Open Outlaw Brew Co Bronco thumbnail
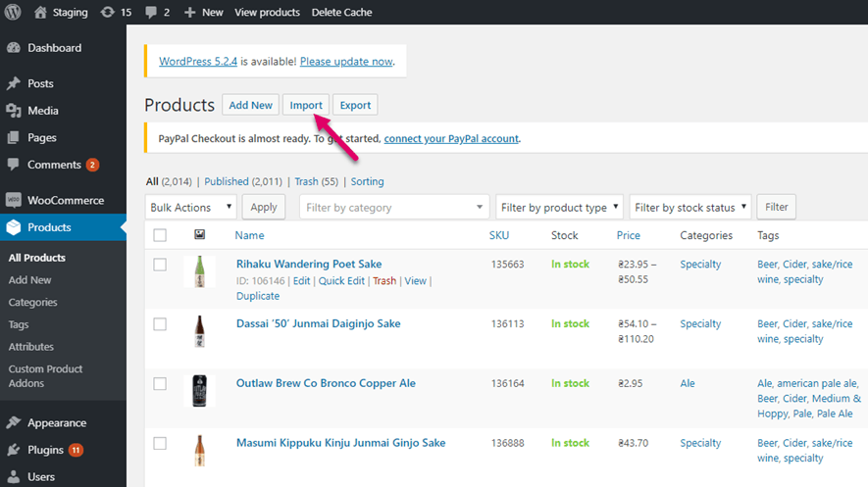Screen dimensions: 868x487 pyautogui.click(x=199, y=391)
